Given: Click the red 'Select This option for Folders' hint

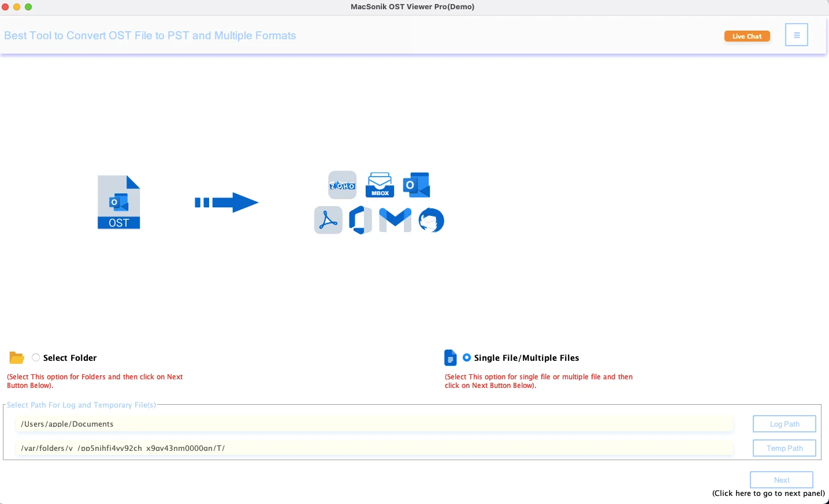Looking at the screenshot, I should 95,381.
